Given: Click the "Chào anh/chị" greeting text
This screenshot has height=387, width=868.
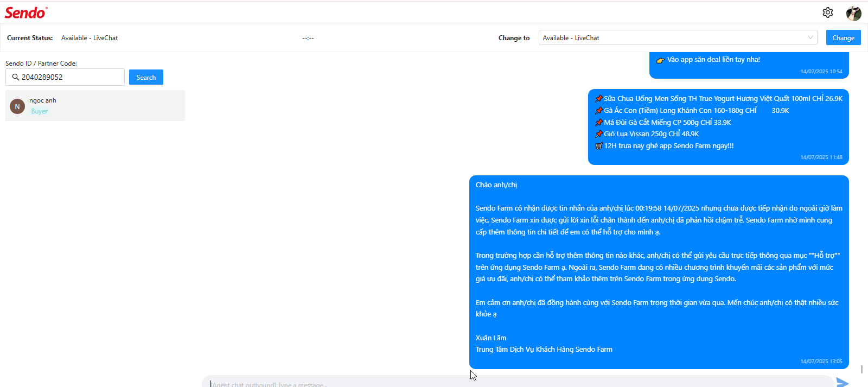Looking at the screenshot, I should (496, 185).
